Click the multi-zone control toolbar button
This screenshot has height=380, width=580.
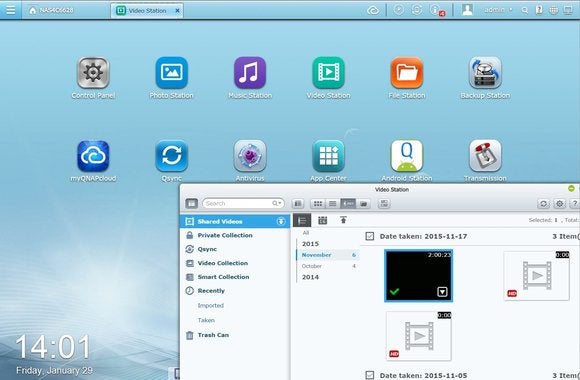click(384, 204)
